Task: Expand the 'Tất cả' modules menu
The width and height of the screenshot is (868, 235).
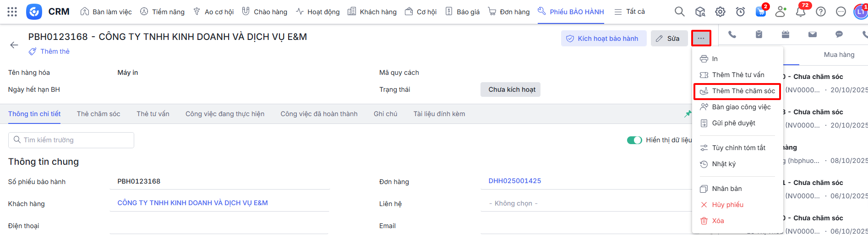Action: click(x=630, y=12)
